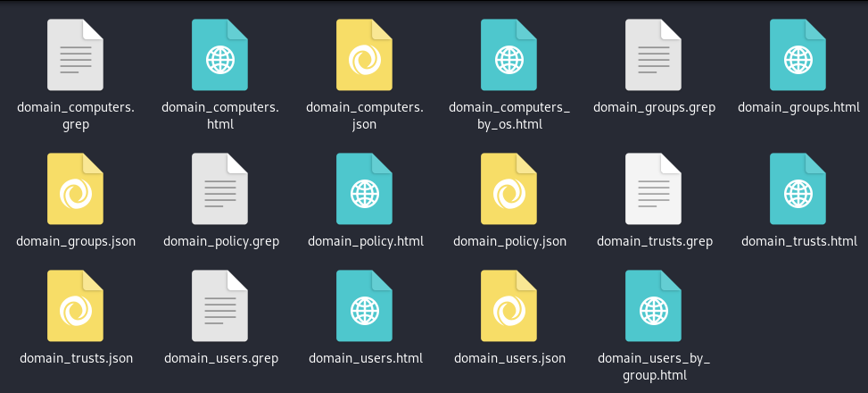The width and height of the screenshot is (868, 393).
Task: Click the 'domain_users.json' file name
Action: pos(510,359)
